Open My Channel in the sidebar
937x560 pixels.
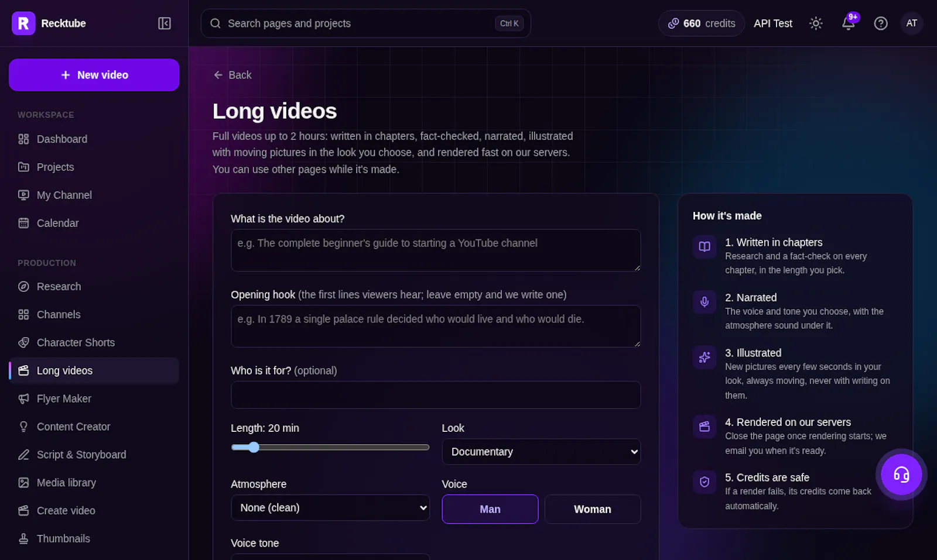(x=94, y=195)
